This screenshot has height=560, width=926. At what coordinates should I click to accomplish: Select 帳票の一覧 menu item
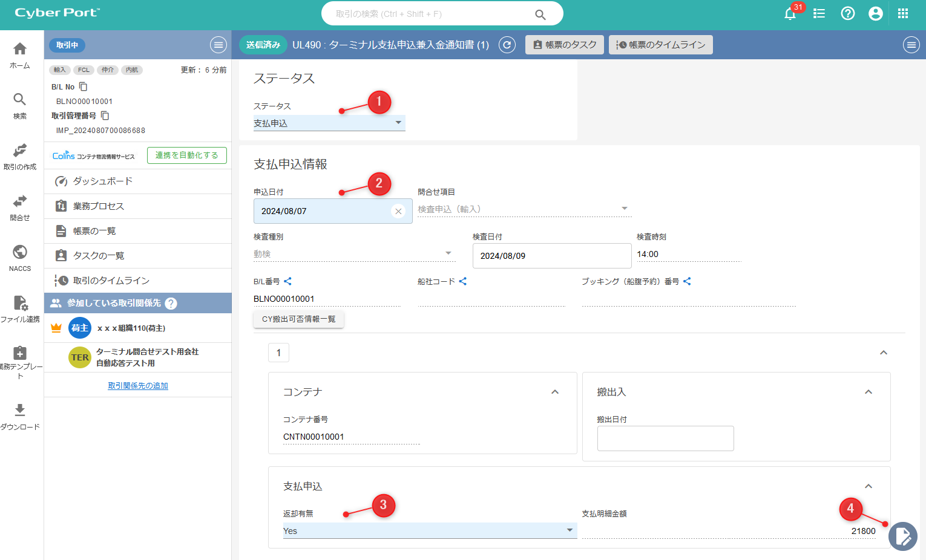[94, 231]
